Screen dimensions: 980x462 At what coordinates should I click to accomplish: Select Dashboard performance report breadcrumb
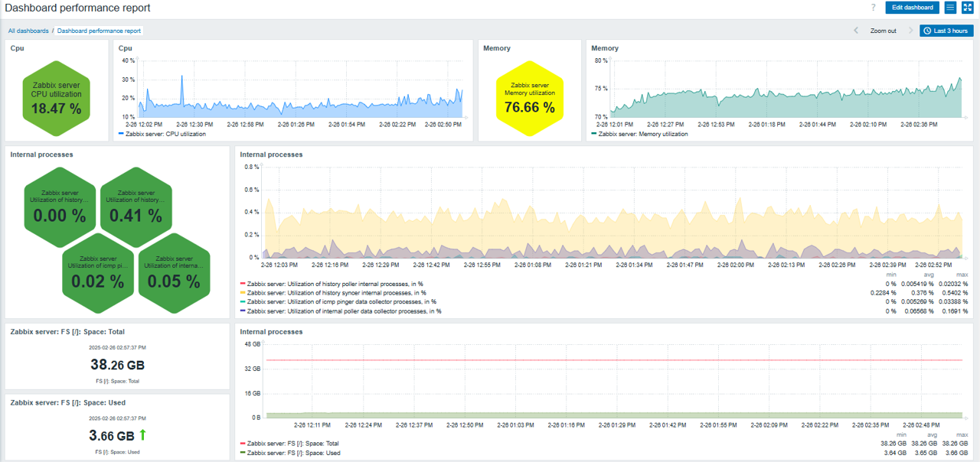(x=99, y=31)
